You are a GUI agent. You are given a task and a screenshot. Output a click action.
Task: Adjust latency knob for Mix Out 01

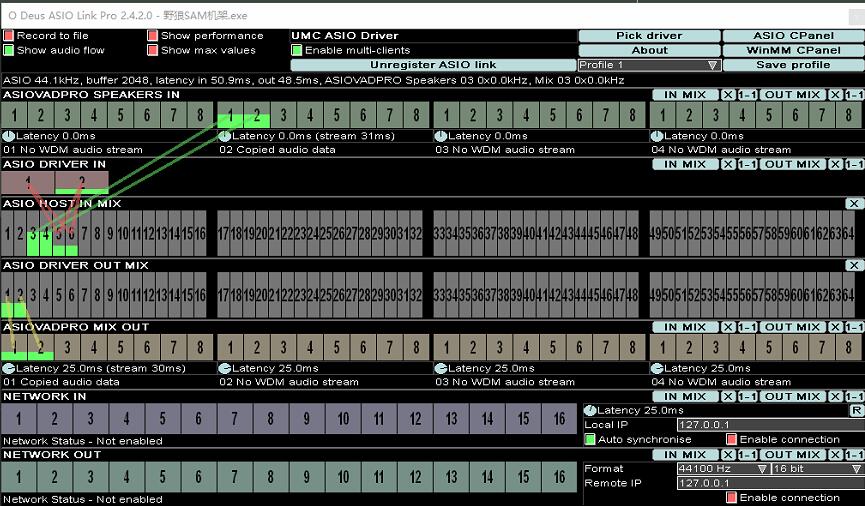click(x=9, y=368)
